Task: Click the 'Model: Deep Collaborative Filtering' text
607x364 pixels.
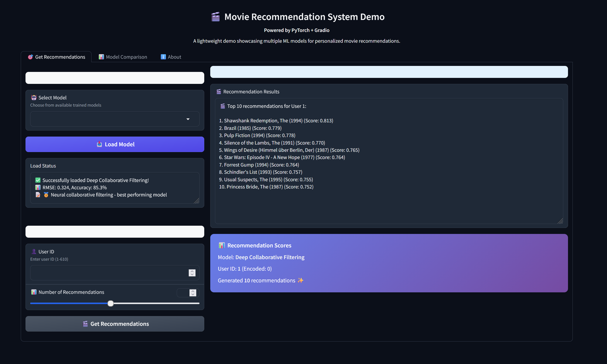Action: click(261, 257)
